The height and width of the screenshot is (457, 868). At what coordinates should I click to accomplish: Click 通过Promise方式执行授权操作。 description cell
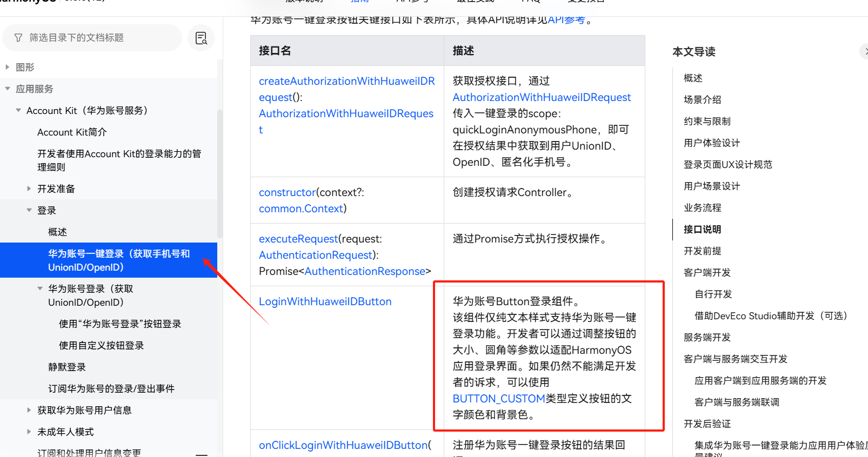[x=544, y=255]
